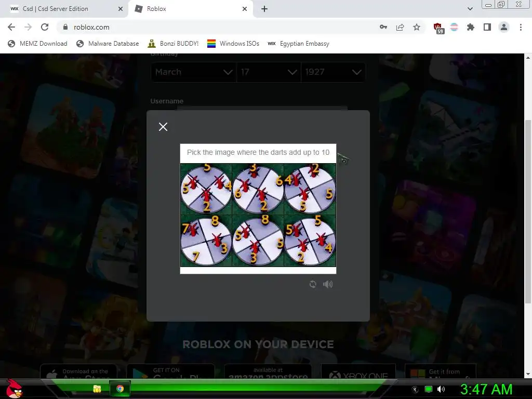This screenshot has height=399, width=532.
Task: Switch to Csd Server Edition tab
Action: coord(64,9)
